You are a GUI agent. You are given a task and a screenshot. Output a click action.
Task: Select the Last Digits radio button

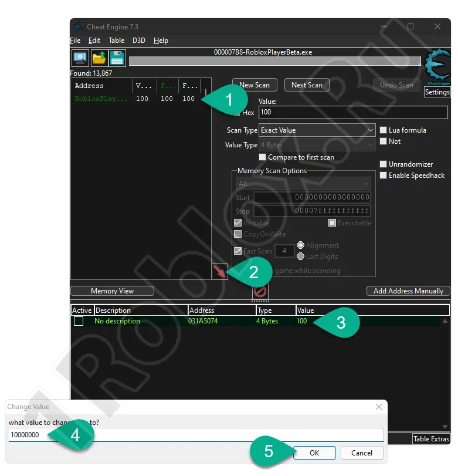(300, 256)
